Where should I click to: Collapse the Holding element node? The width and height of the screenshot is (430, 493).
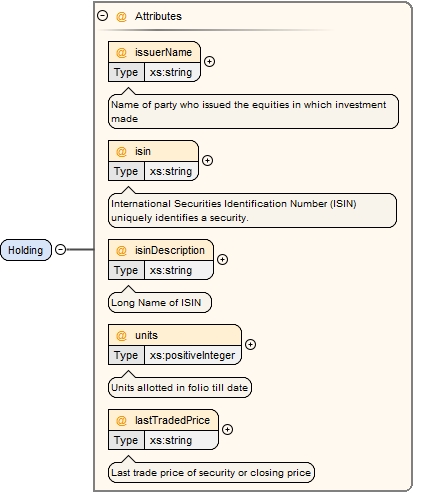coord(60,249)
